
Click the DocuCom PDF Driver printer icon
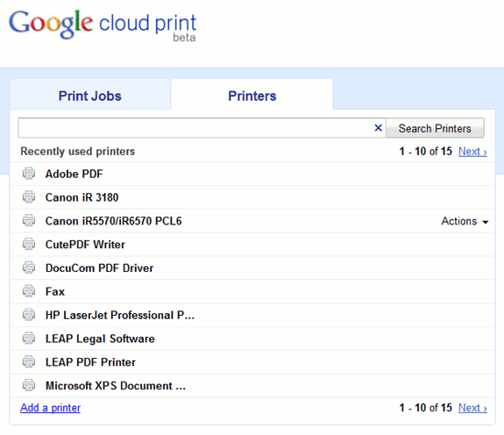29,267
